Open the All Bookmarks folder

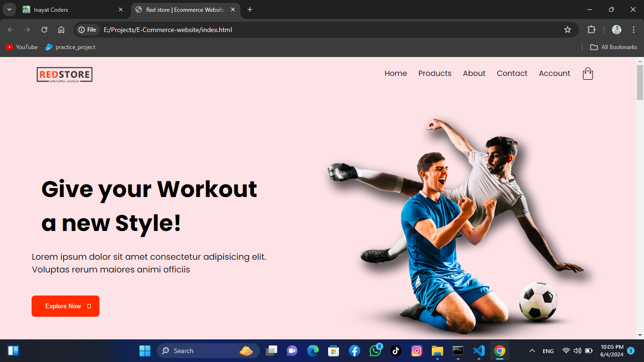(613, 47)
